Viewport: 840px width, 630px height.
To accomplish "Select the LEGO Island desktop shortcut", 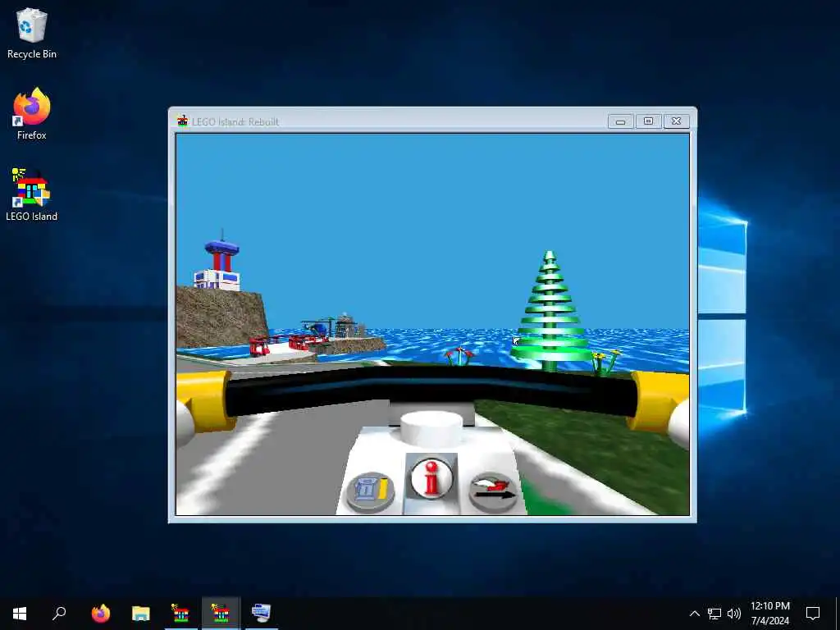I will click(32, 195).
